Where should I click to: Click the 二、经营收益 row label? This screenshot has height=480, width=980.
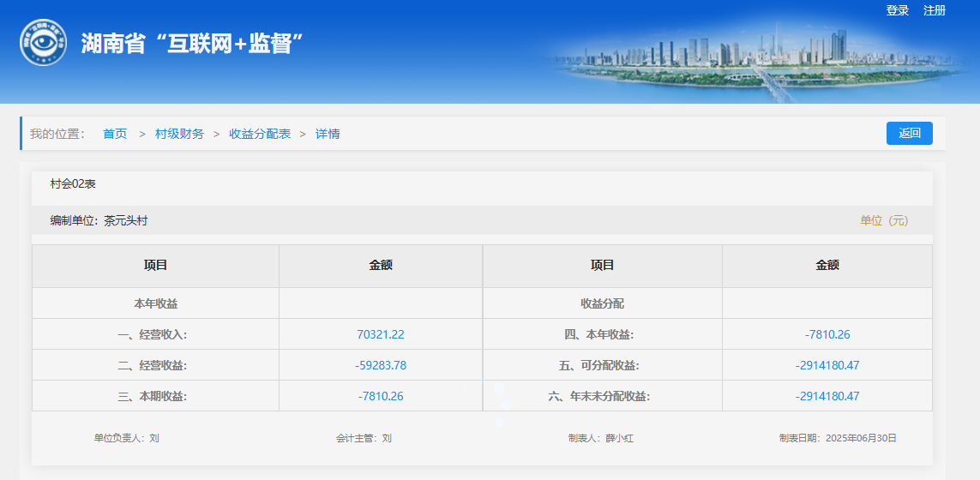153,365
